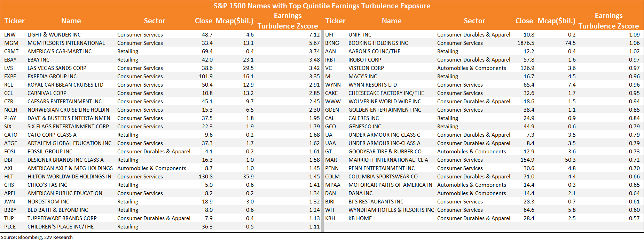Viewport: 644px width, 241px height.
Task: Select left table's Mcap($bil.) header
Action: [x=234, y=21]
